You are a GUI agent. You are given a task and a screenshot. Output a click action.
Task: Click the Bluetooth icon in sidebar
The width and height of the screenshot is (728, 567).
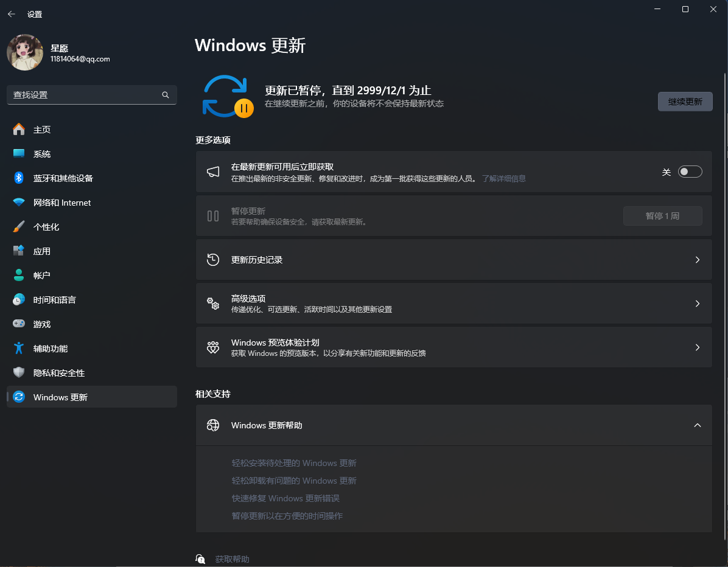pos(19,178)
